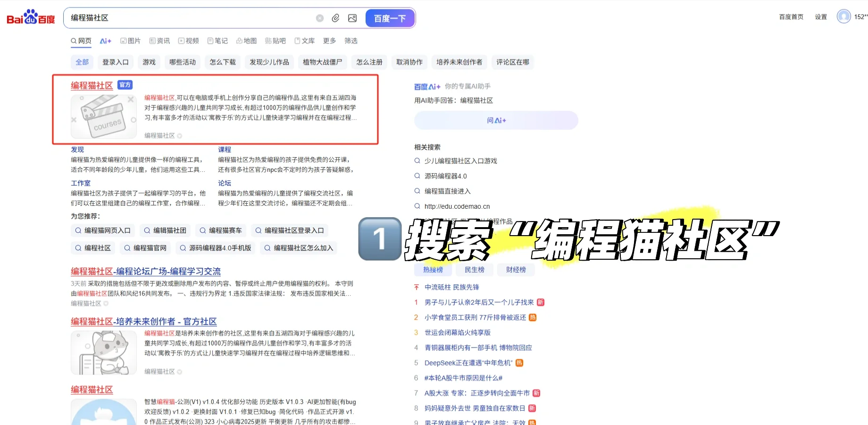This screenshot has height=425, width=868.
Task: Click the 百度一下 search button
Action: click(390, 17)
